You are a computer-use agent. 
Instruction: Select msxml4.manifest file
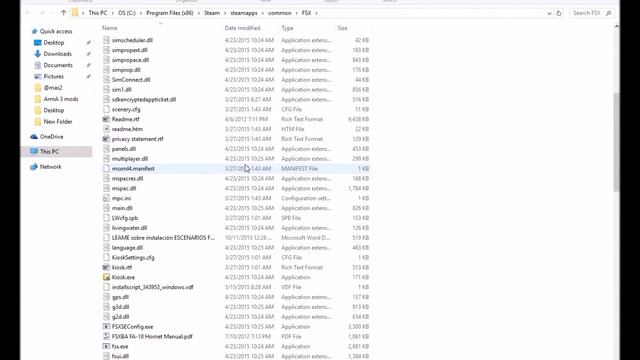(x=133, y=169)
